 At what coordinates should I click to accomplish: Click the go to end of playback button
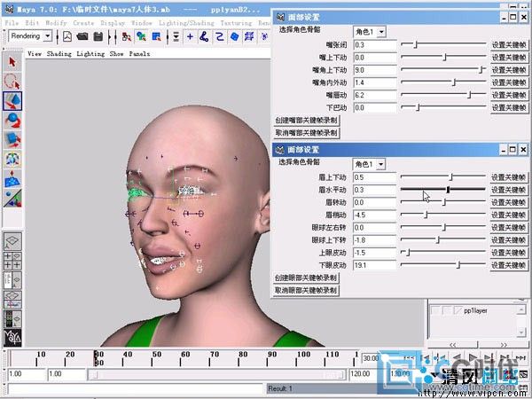[x=520, y=357]
